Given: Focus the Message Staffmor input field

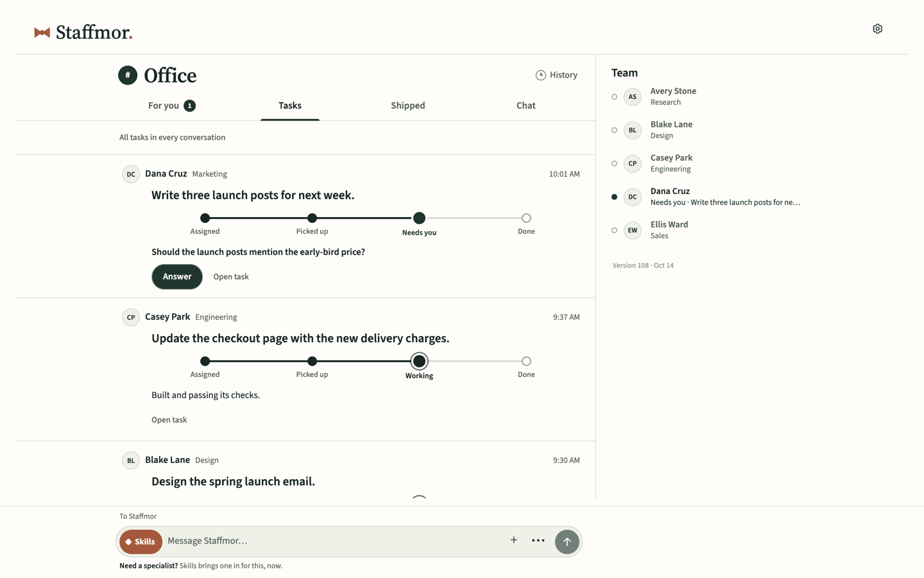Looking at the screenshot, I should [x=334, y=541].
